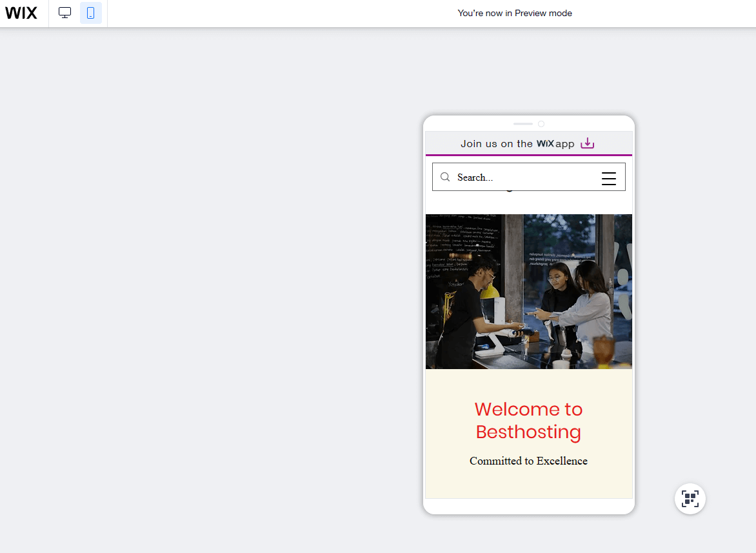The height and width of the screenshot is (553, 756).
Task: Click the cafe hero image
Action: [529, 292]
